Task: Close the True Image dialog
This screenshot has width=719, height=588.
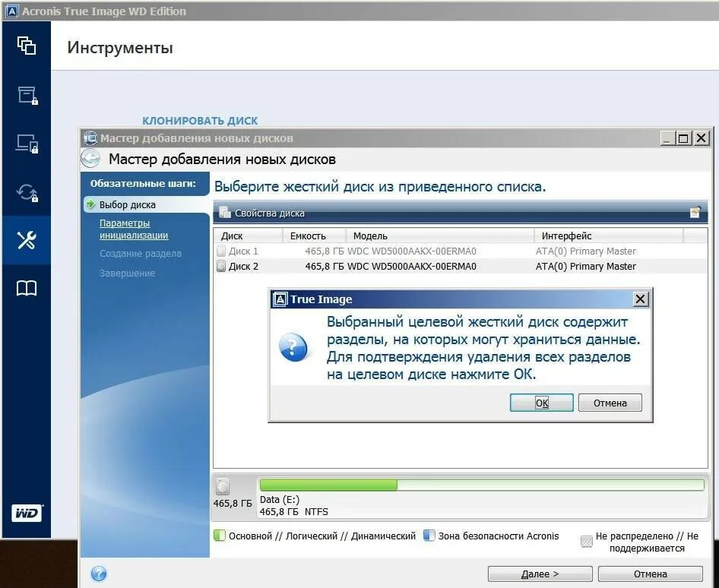Action: coord(640,299)
